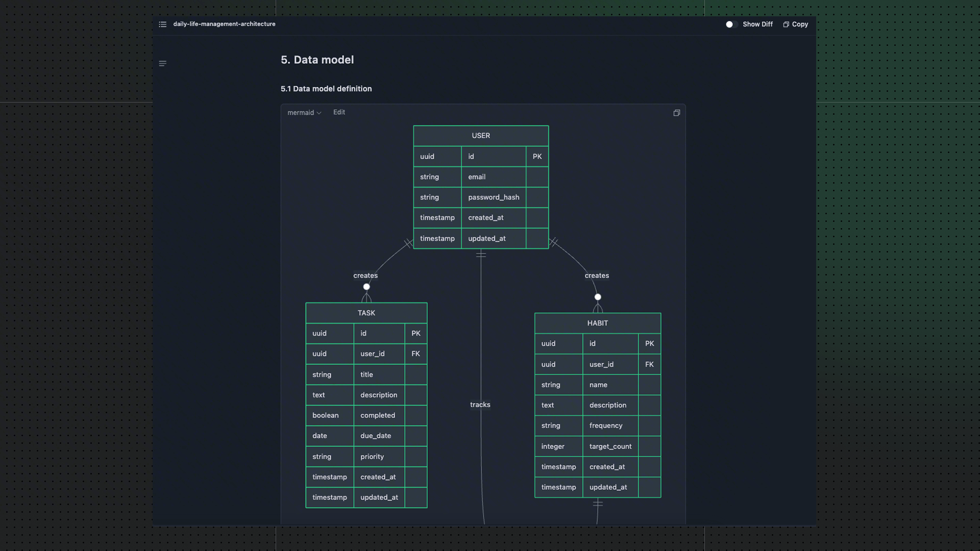The width and height of the screenshot is (980, 551).
Task: Click the password_hash field in USER
Action: (x=494, y=197)
